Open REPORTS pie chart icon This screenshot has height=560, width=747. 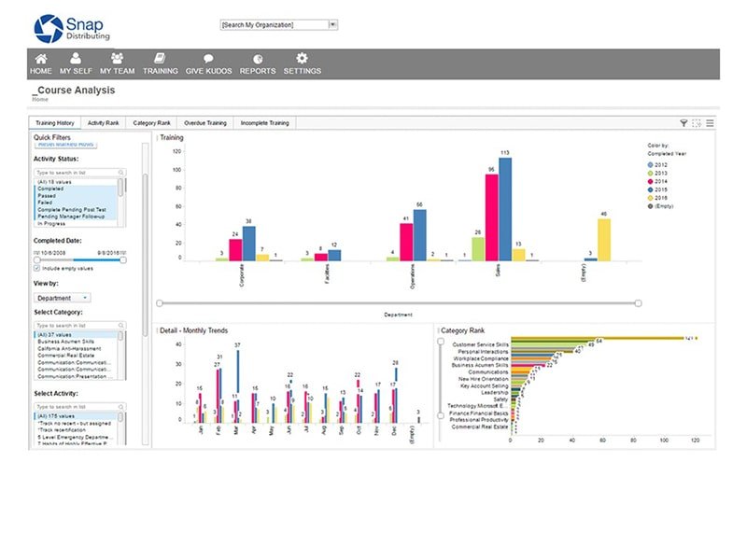(x=258, y=59)
